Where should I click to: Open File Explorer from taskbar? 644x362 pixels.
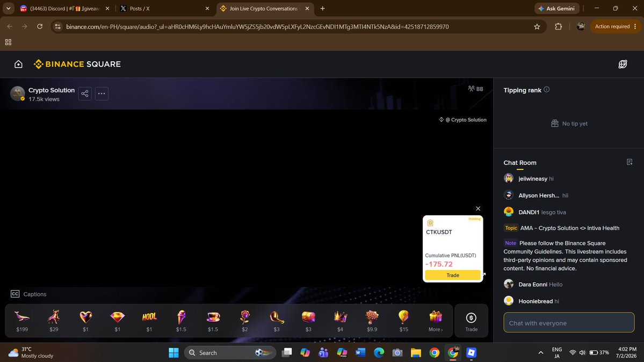coord(416,352)
